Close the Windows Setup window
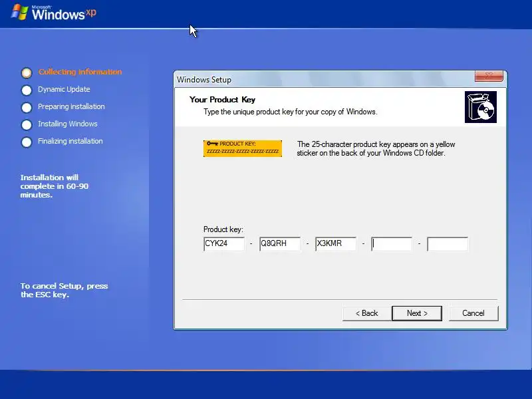The height and width of the screenshot is (399, 532). point(489,76)
